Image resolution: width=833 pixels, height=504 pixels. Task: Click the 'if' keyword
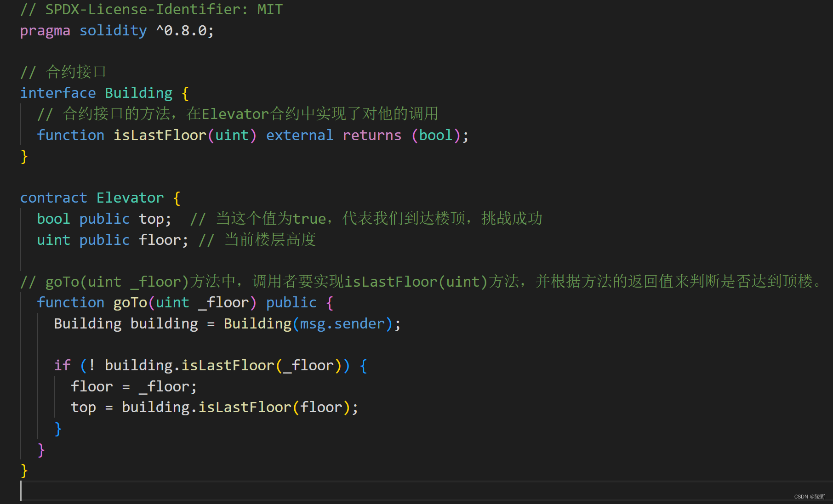tap(63, 366)
